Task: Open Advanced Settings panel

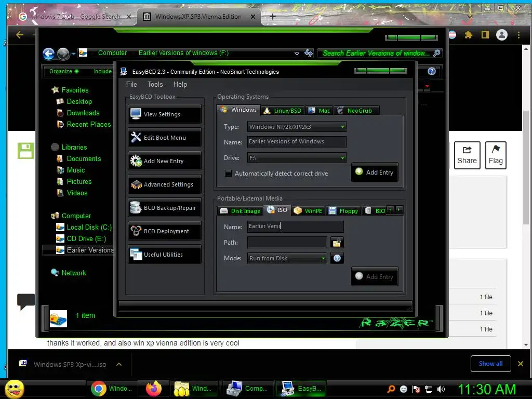Action: (x=165, y=184)
